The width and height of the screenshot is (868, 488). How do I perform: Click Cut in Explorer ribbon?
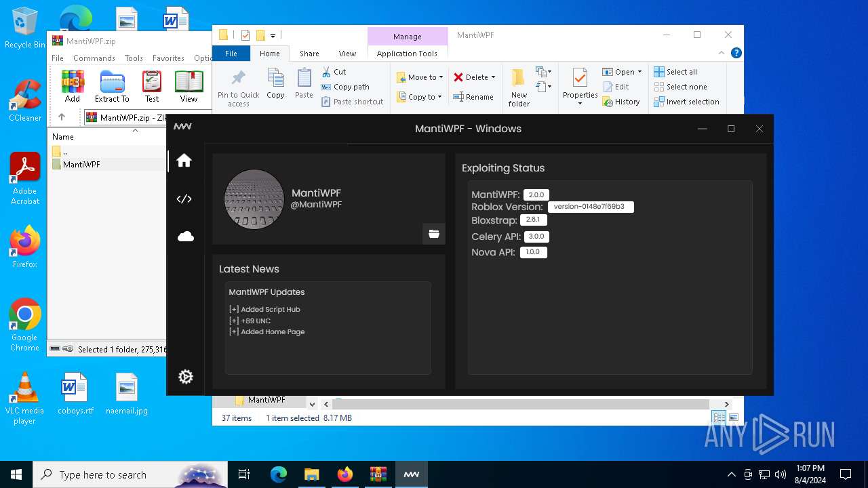click(x=334, y=72)
